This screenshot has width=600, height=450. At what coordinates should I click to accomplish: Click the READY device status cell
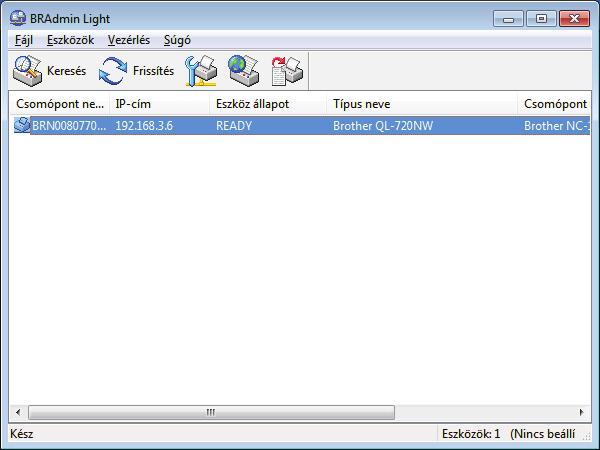pos(234,126)
